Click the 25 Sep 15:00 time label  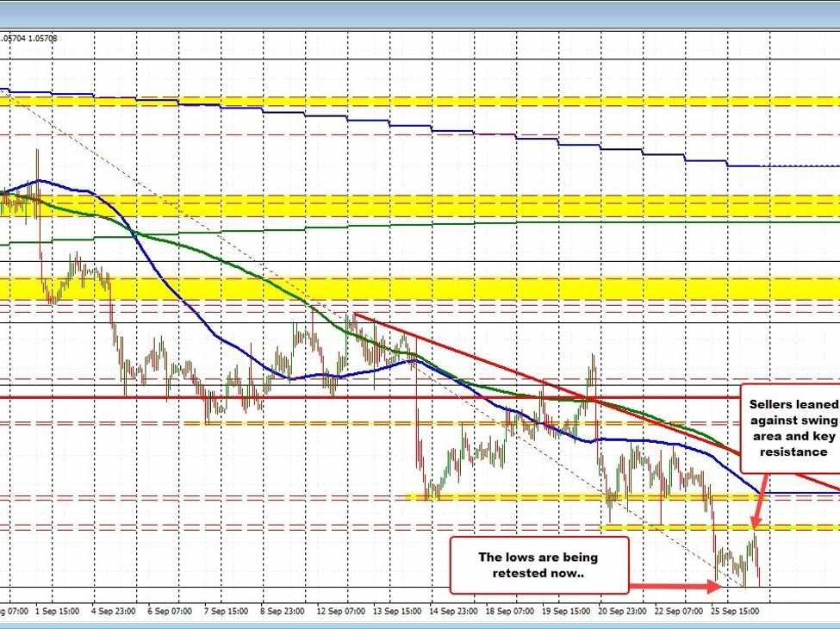[734, 611]
